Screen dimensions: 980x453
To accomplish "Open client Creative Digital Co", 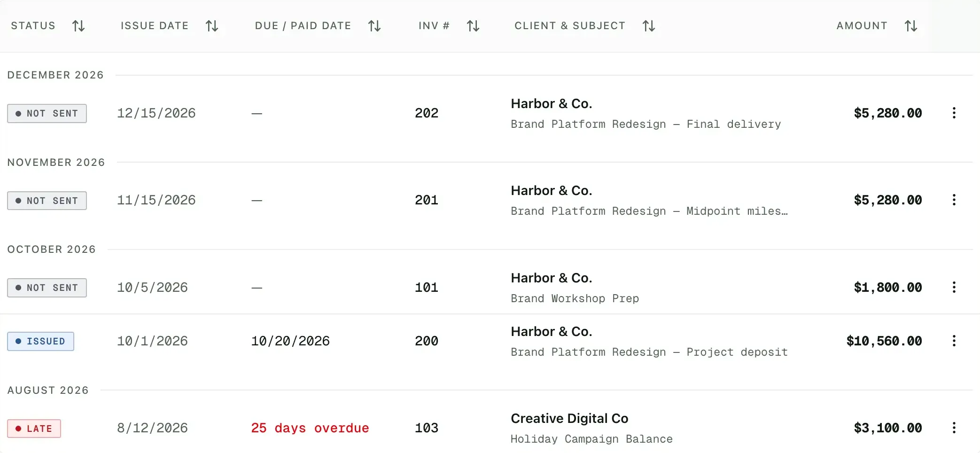I will point(569,418).
